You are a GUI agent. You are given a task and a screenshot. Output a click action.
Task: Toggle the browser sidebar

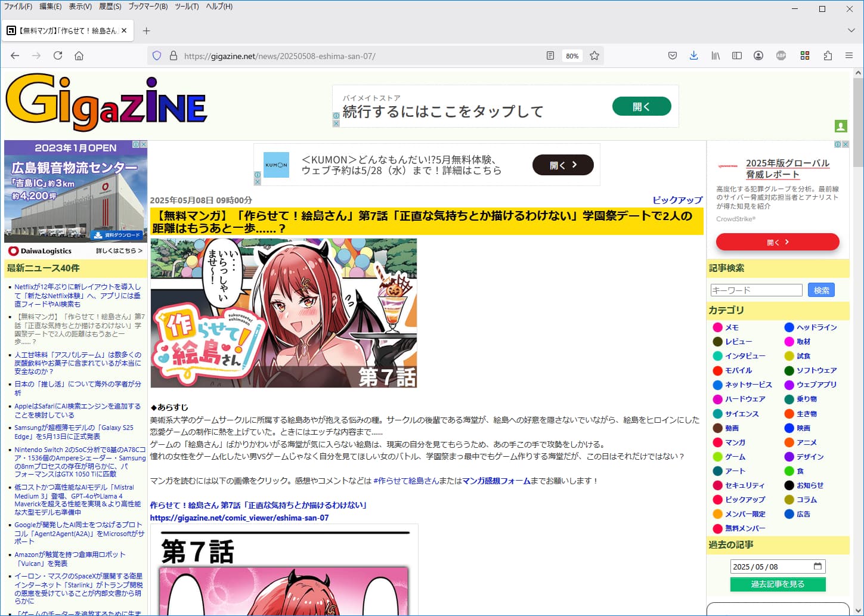[x=737, y=55]
